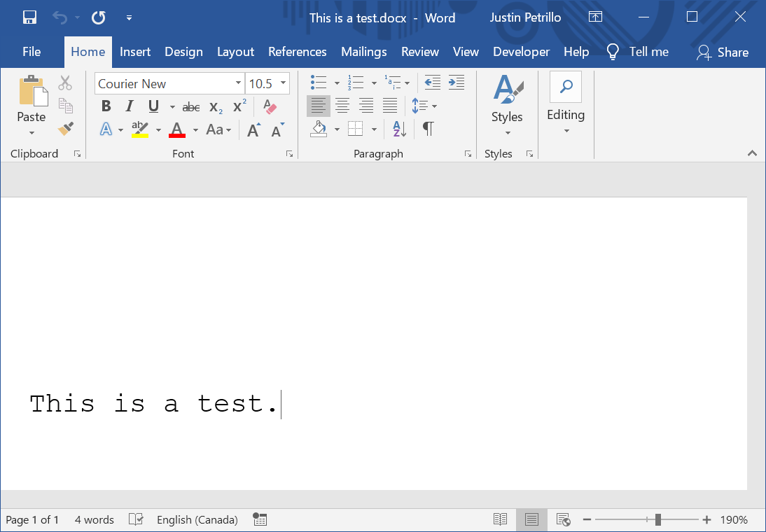Center align the paragraph
766x532 pixels.
pos(342,106)
